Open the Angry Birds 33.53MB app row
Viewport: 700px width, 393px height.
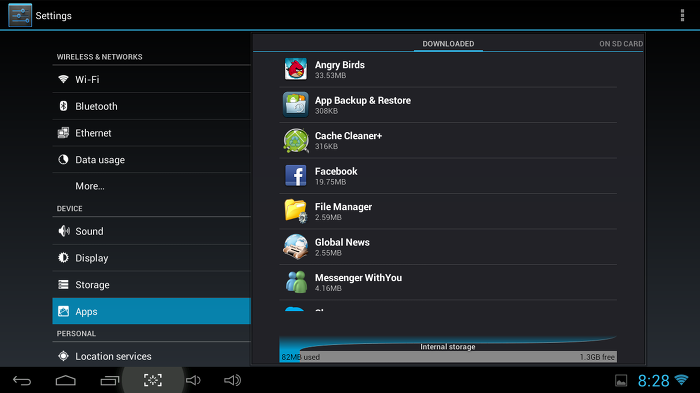448,69
